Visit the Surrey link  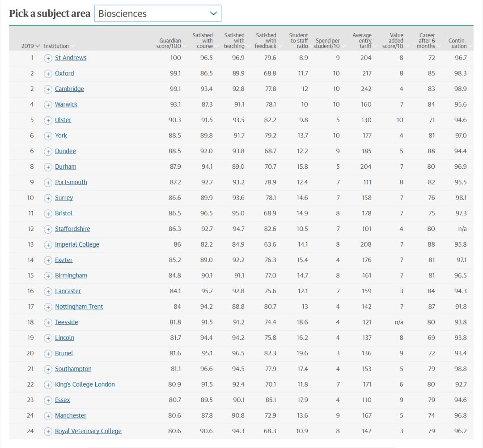(64, 198)
